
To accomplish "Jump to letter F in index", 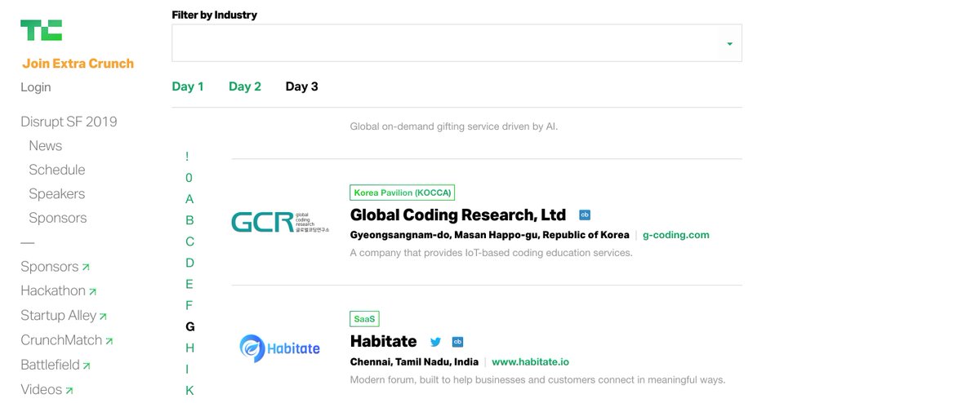I will pos(189,305).
